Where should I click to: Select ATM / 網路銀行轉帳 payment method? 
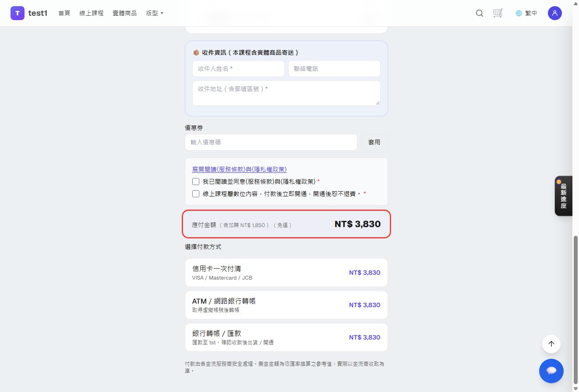[286, 305]
